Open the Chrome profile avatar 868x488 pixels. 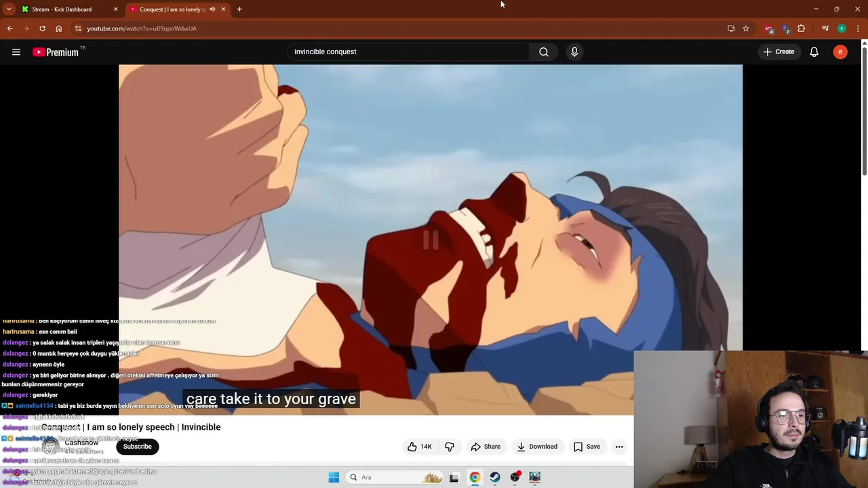[842, 28]
